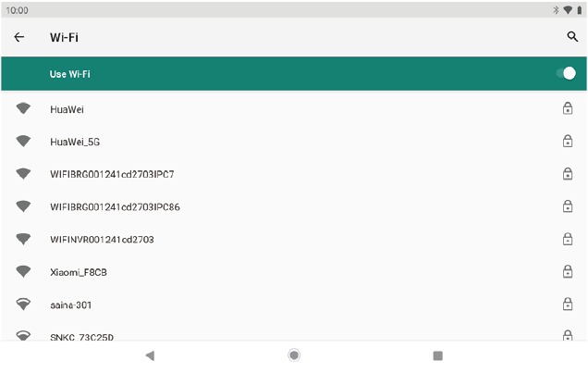Image resolution: width=588 pixels, height=373 pixels.
Task: Click the signal icon next to saina-301
Action: coord(23,304)
